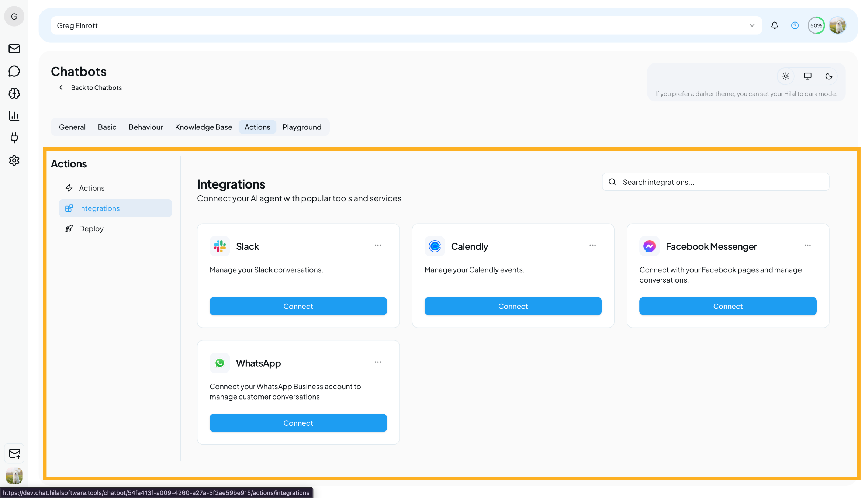Switch to the Playground tab

pos(302,127)
